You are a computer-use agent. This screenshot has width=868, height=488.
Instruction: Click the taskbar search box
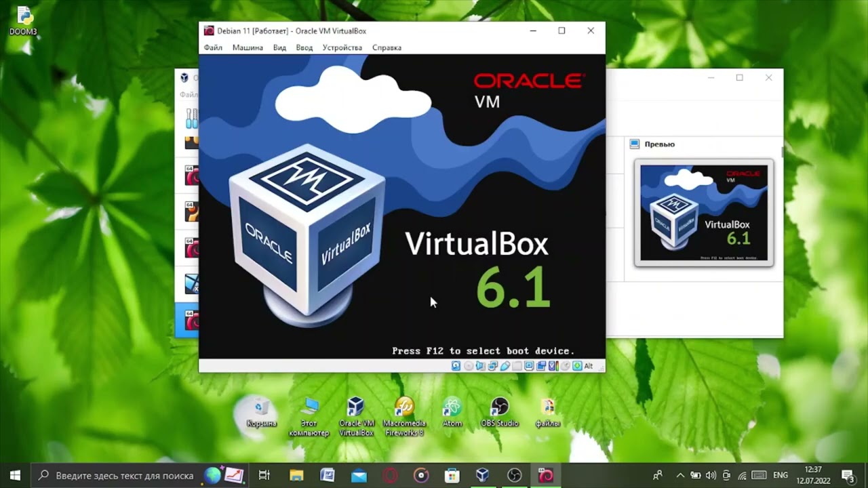click(x=139, y=475)
